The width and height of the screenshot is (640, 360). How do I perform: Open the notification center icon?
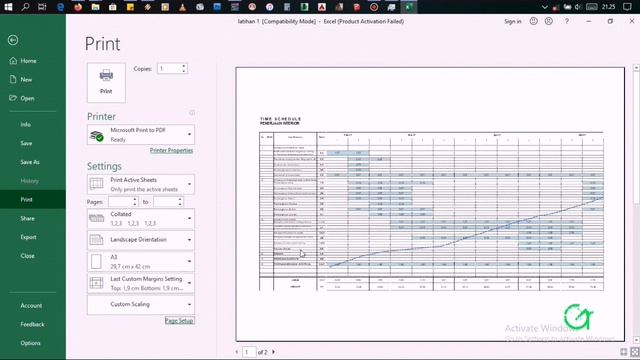pos(628,7)
